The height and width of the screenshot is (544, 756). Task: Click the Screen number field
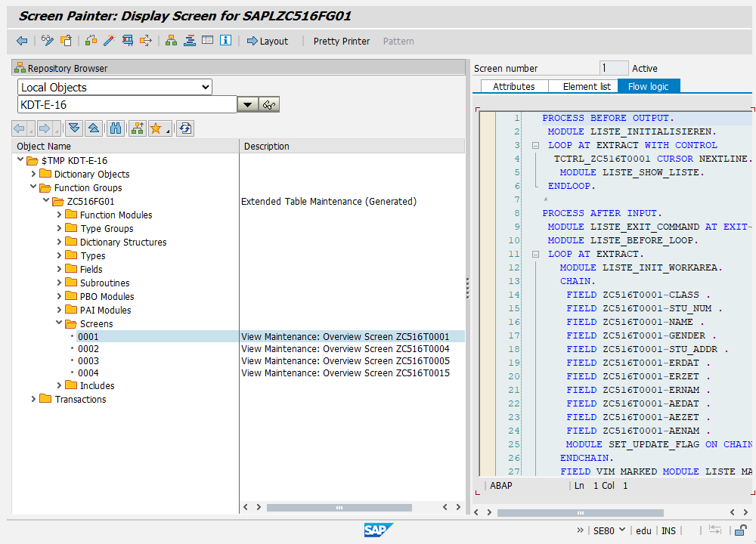click(614, 68)
